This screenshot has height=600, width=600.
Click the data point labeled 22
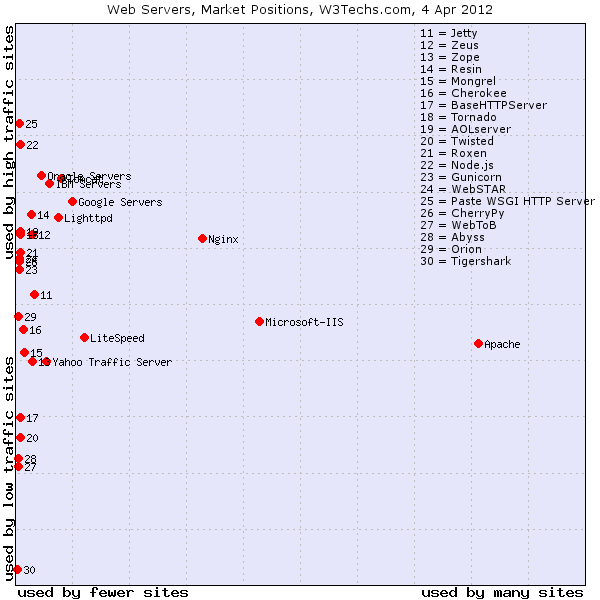coord(21,144)
